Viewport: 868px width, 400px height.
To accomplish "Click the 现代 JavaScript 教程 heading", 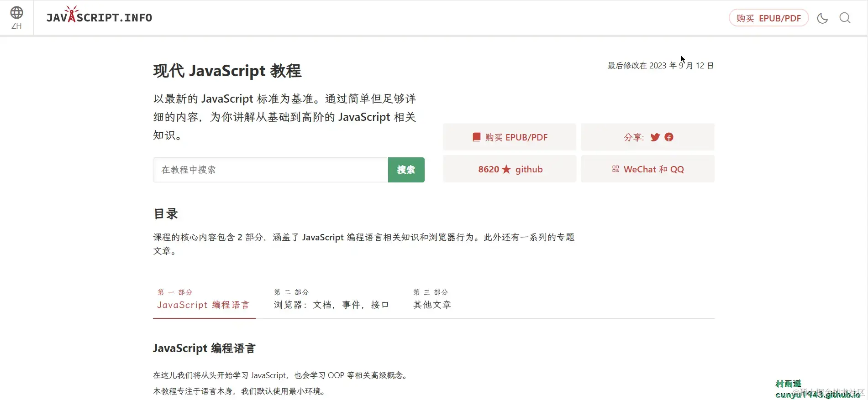I will [227, 71].
